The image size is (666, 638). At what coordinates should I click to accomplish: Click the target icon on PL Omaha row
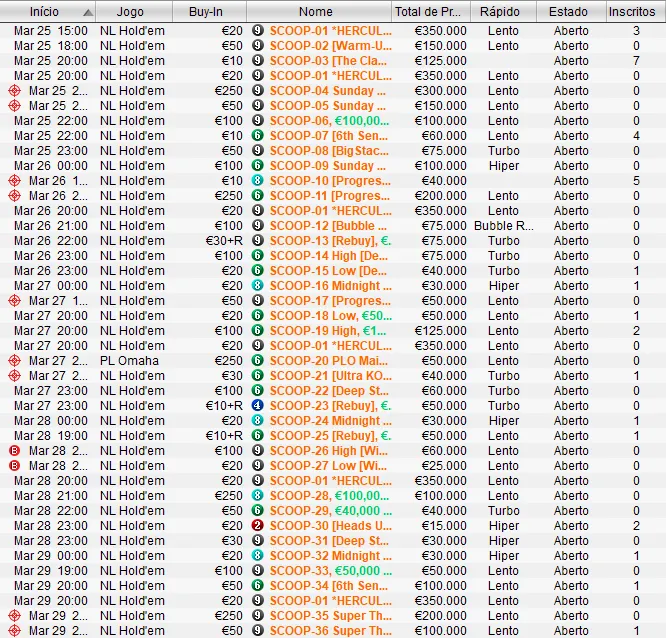[14, 361]
